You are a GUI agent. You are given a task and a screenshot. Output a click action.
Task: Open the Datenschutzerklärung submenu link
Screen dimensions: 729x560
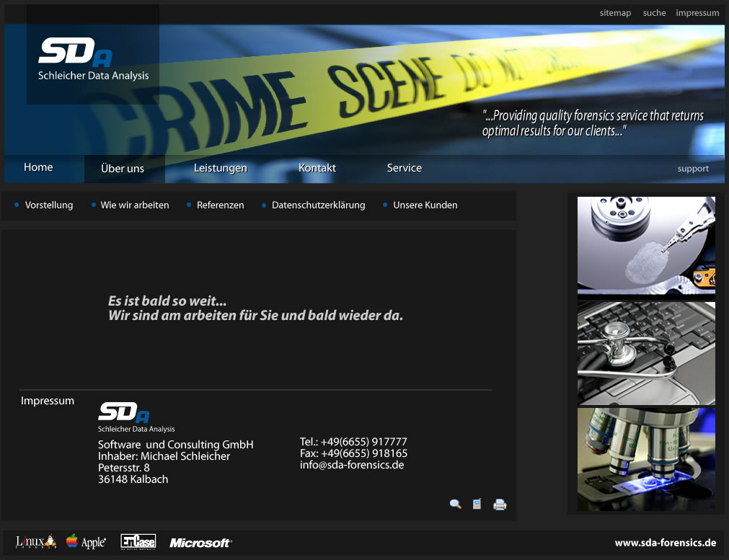(x=318, y=205)
